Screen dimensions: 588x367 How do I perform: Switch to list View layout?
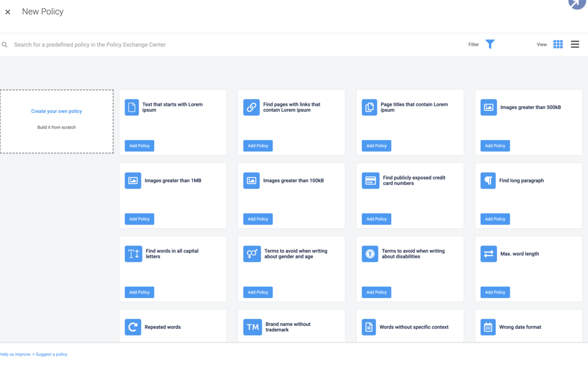click(575, 44)
